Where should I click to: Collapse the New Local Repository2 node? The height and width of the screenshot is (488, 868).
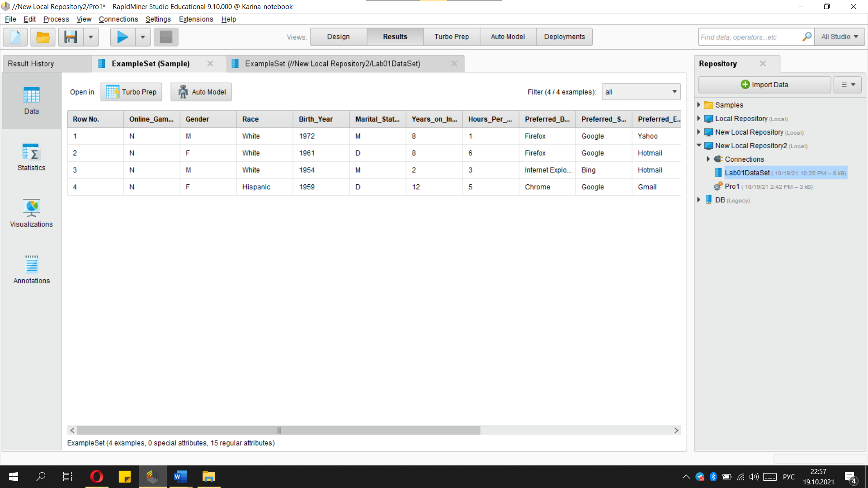699,145
